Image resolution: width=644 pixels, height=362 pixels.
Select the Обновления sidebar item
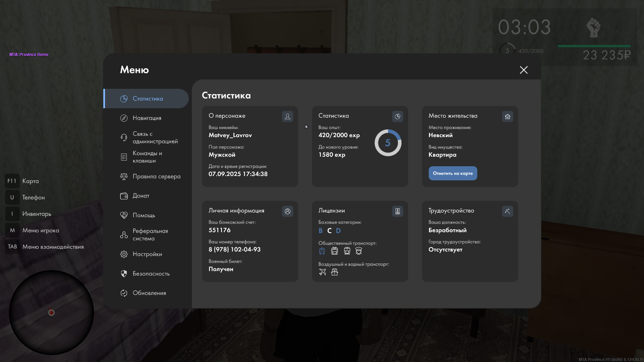(149, 293)
